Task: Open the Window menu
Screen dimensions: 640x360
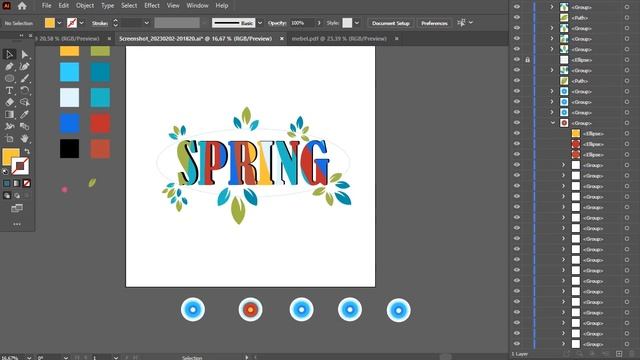Action: pos(197,6)
